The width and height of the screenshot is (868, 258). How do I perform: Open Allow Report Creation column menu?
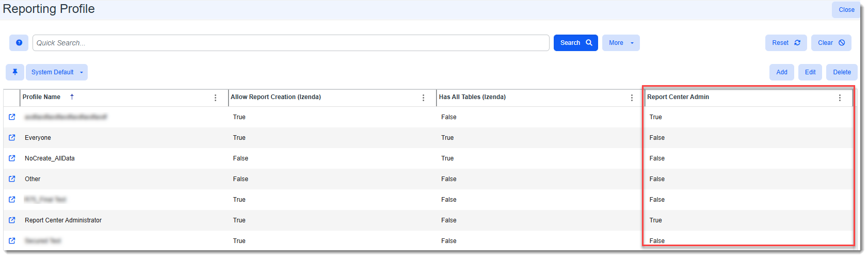(x=424, y=98)
